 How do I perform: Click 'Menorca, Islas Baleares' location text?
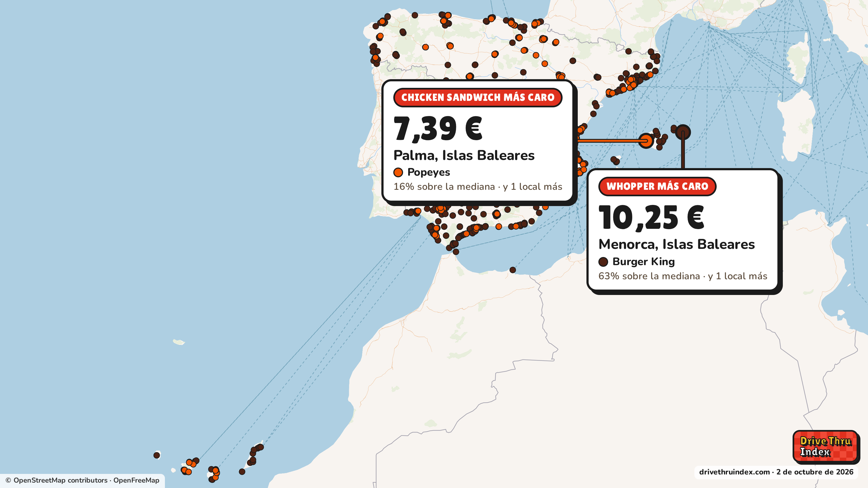click(x=676, y=244)
